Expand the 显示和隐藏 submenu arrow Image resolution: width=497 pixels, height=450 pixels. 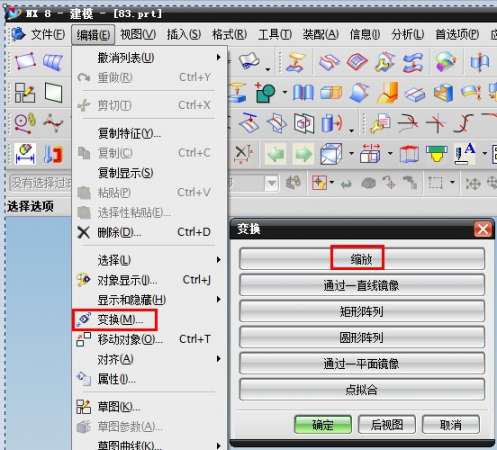pyautogui.click(x=218, y=299)
